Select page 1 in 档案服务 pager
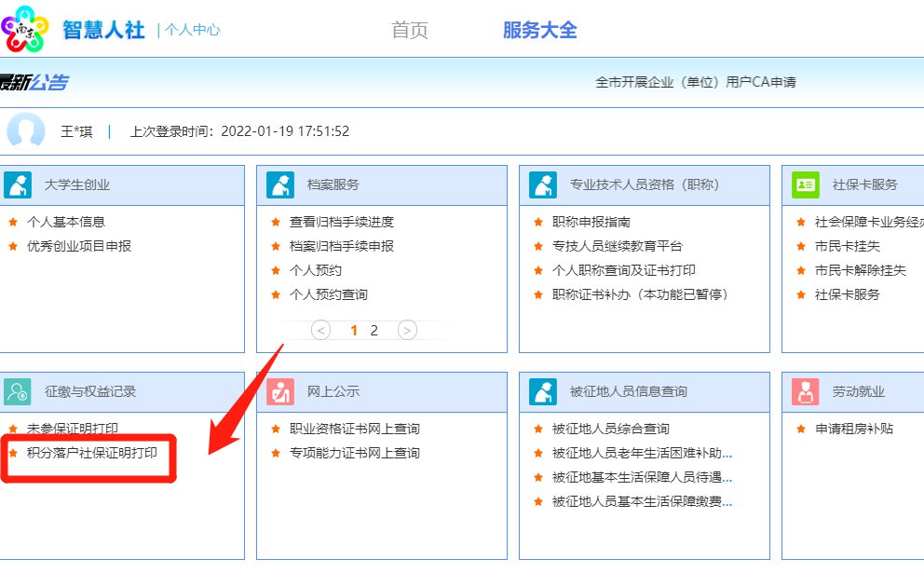This screenshot has height=573, width=924. tap(354, 331)
